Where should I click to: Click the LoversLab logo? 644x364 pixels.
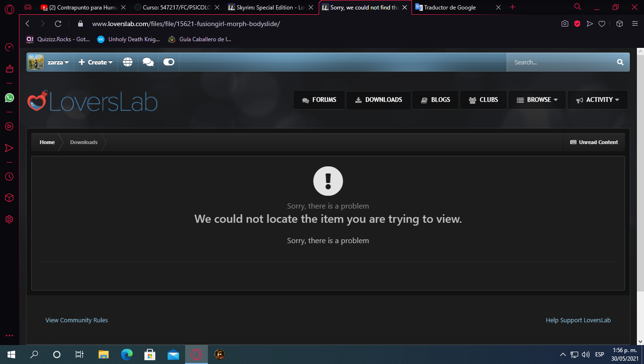point(92,101)
